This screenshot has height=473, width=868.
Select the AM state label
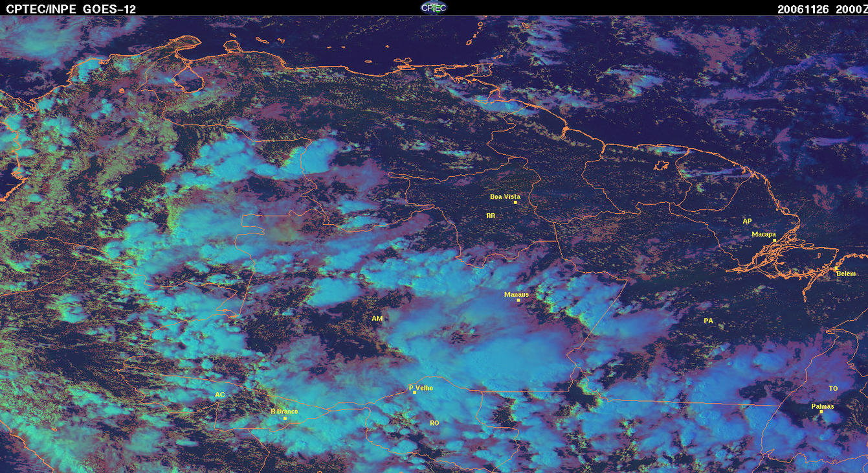(377, 319)
